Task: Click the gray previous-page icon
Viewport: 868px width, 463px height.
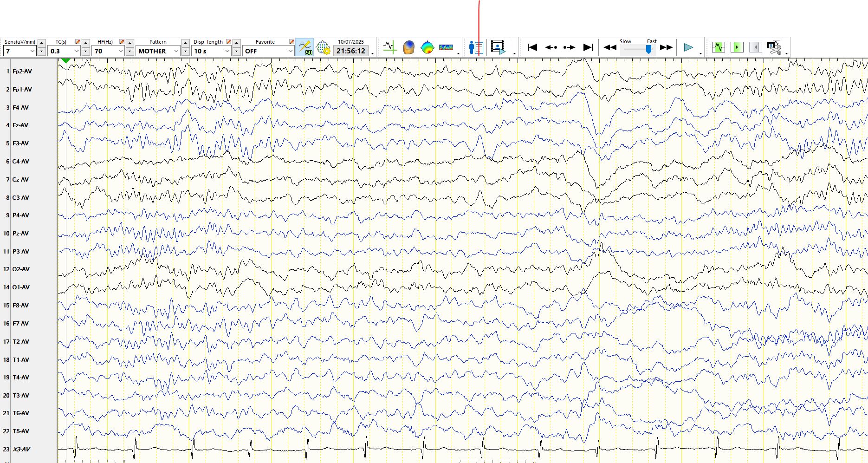Action: (x=755, y=47)
